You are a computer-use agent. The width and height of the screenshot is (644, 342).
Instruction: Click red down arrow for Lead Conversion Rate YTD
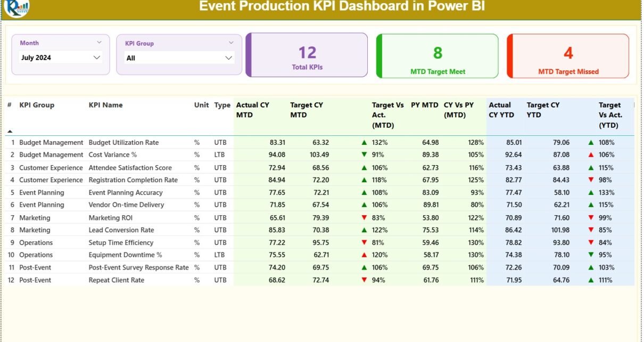click(591, 230)
